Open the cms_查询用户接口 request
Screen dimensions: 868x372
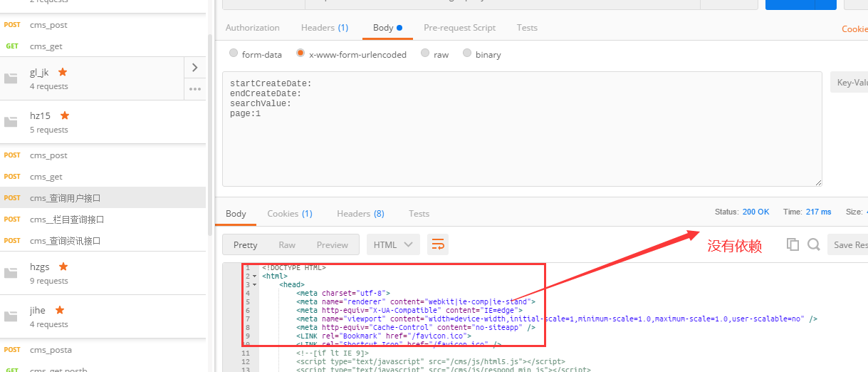pos(103,198)
